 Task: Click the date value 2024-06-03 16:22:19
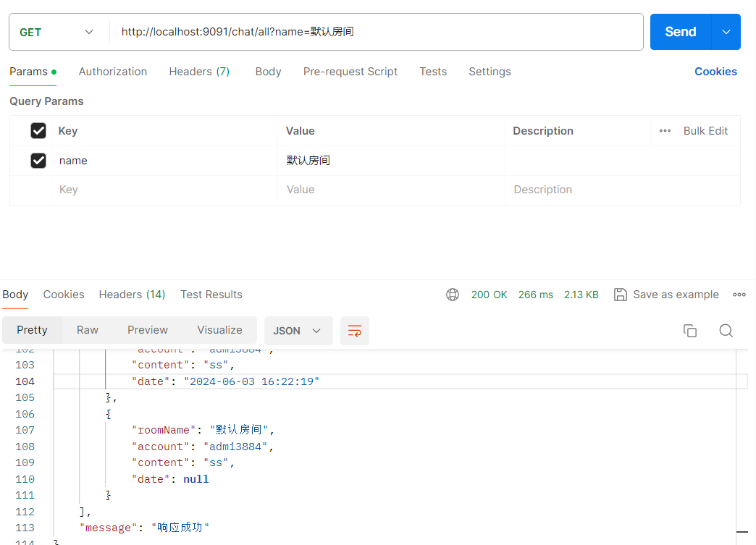click(x=251, y=381)
